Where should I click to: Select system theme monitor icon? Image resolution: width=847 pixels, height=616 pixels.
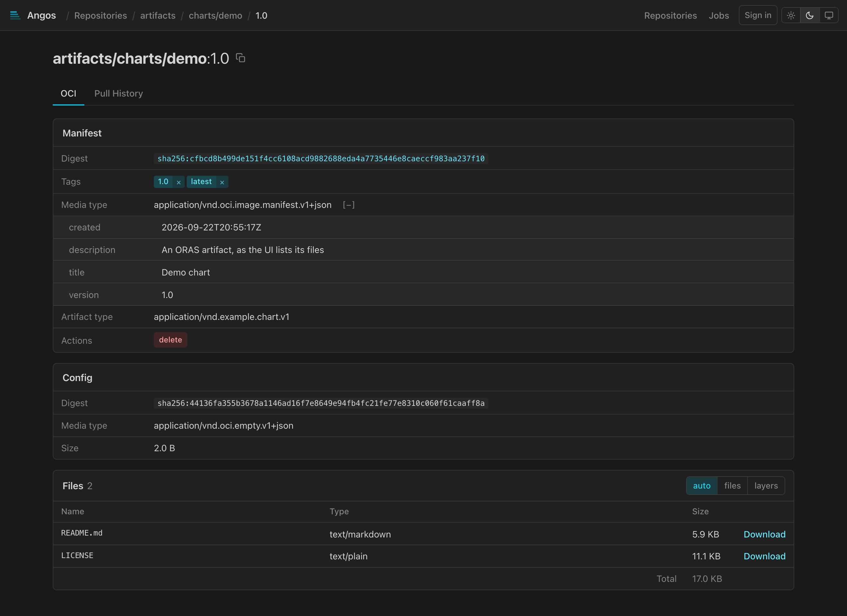coord(829,15)
